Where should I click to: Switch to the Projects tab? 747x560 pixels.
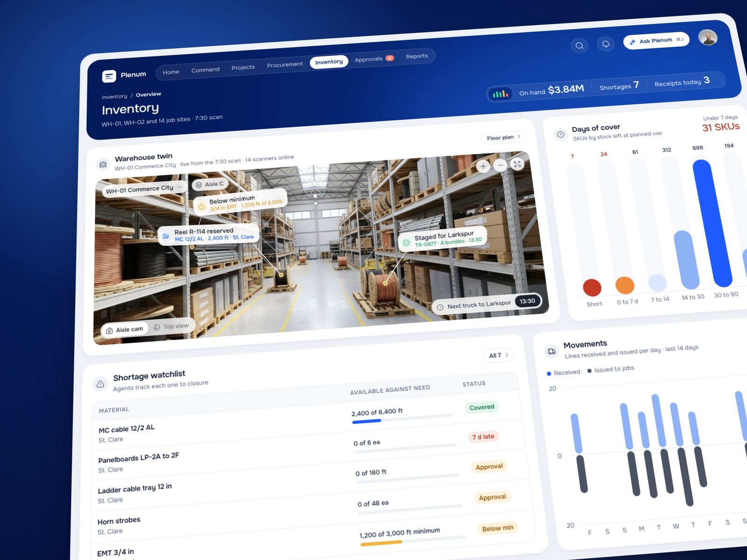pyautogui.click(x=243, y=67)
